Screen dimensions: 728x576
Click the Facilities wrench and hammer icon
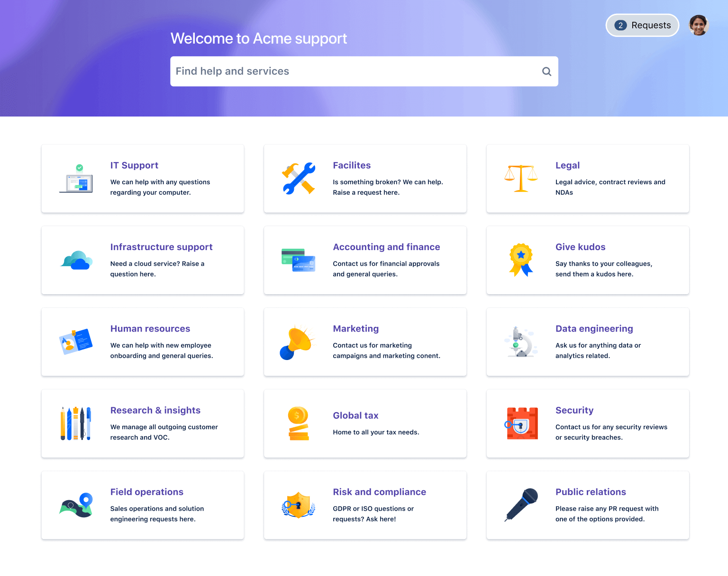299,179
